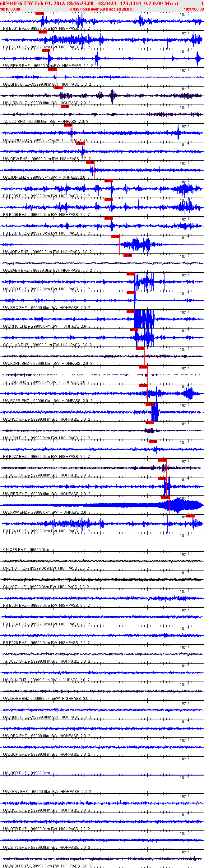Select the pick marker on PB B006 trace
Screen dimensions: 204x868
109,199
